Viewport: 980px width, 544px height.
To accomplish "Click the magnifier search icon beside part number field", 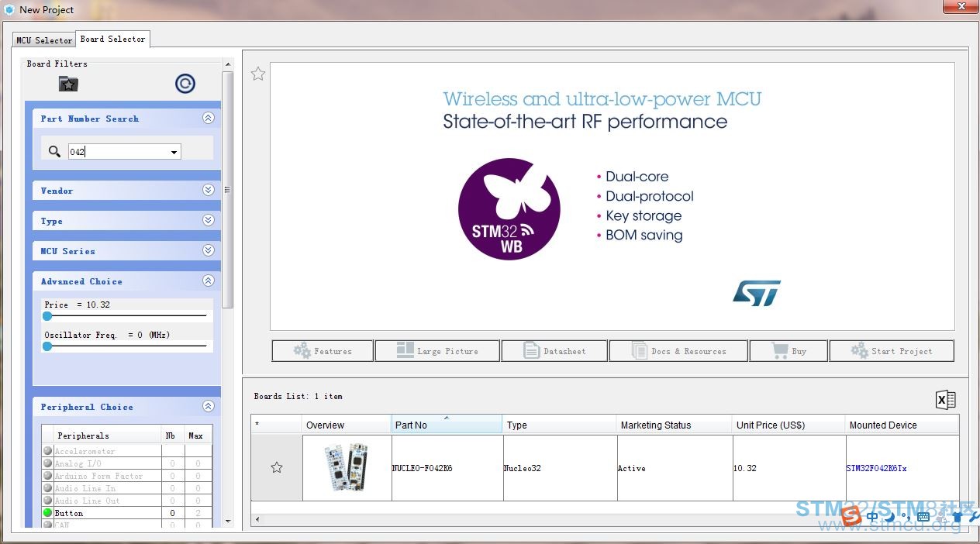I will click(x=54, y=151).
